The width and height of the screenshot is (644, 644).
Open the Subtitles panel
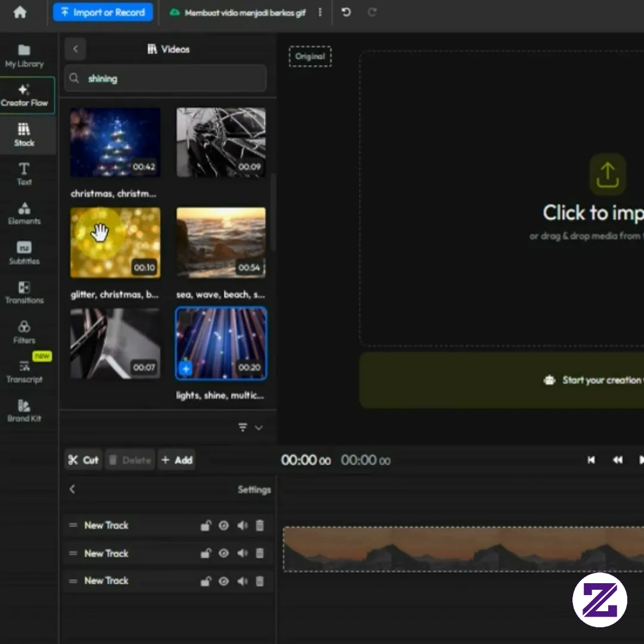24,253
